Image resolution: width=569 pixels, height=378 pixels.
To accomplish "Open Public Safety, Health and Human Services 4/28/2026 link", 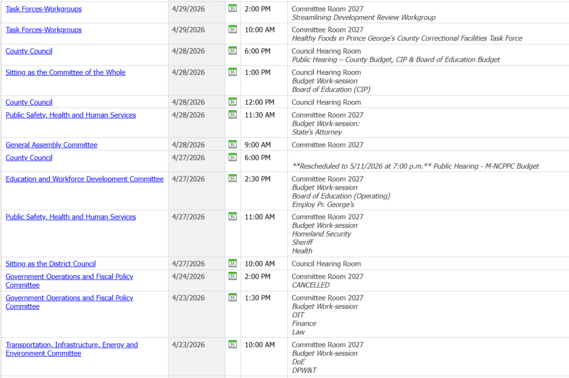I will (x=71, y=115).
